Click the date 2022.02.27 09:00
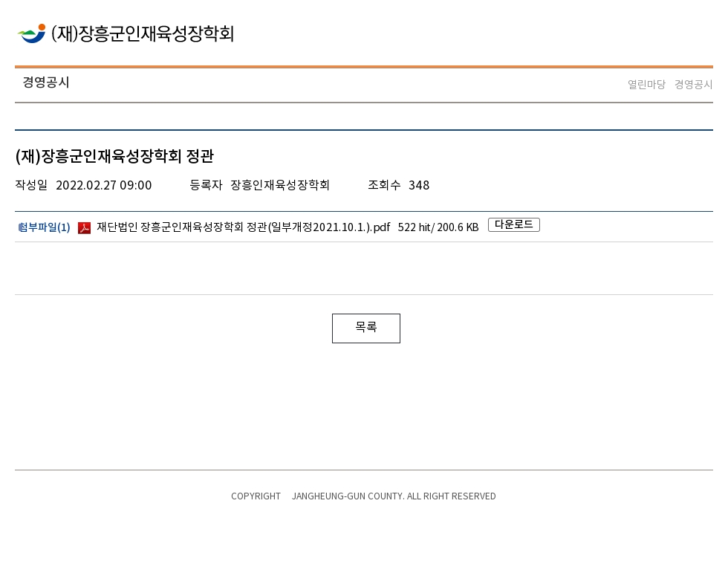This screenshot has width=728, height=567. 103,185
